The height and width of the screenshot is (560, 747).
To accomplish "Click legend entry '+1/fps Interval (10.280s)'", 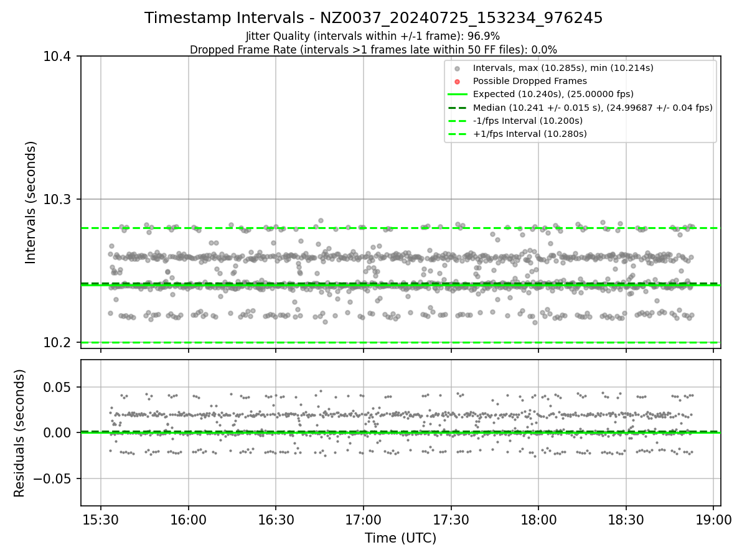I will click(530, 133).
